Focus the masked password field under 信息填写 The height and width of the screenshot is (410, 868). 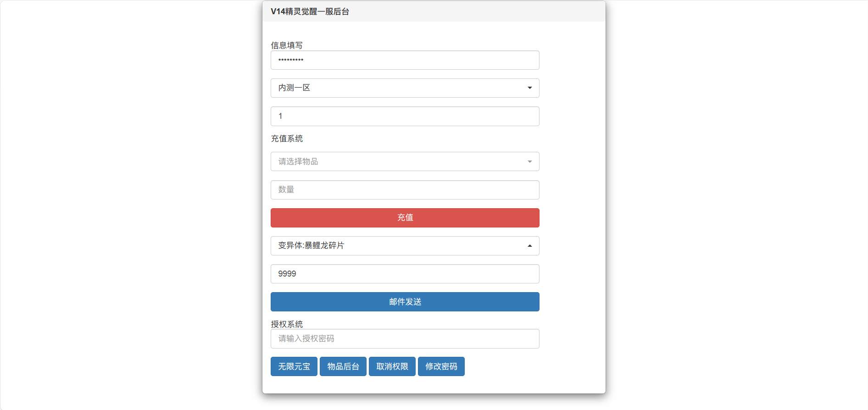click(405, 60)
